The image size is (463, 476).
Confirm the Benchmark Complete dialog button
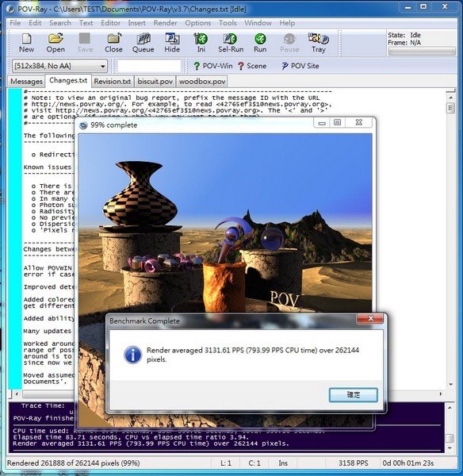[354, 395]
